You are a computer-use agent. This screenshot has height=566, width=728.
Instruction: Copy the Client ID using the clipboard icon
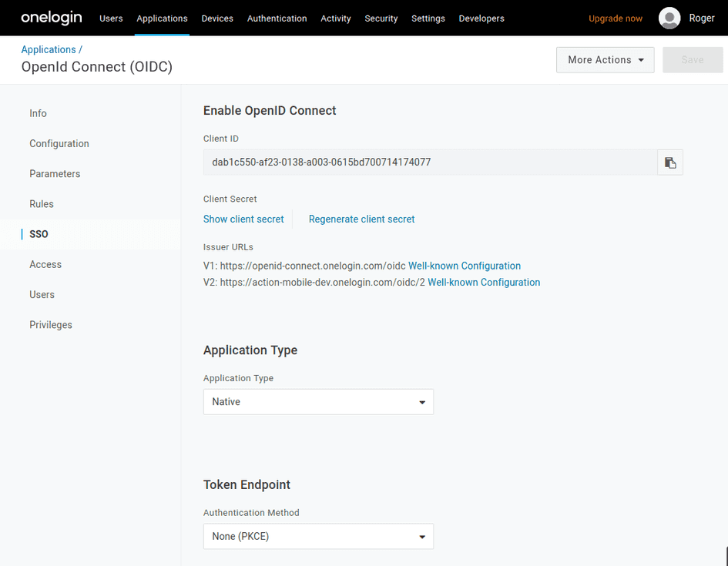[669, 162]
